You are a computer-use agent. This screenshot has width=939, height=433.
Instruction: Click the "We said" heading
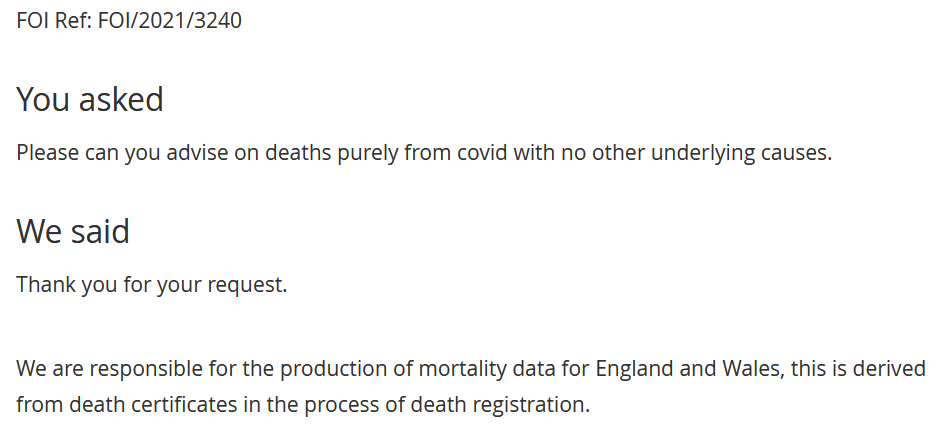[x=72, y=231]
